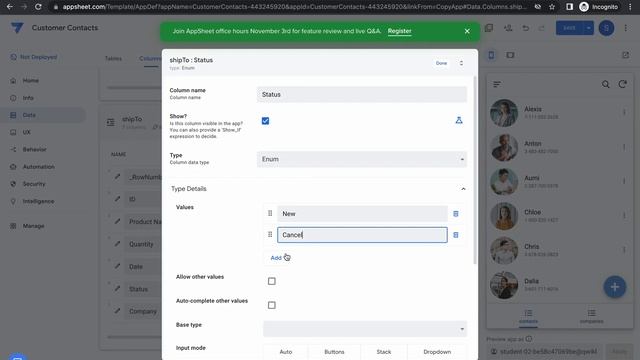Switch preview to mobile phone view

491,55
